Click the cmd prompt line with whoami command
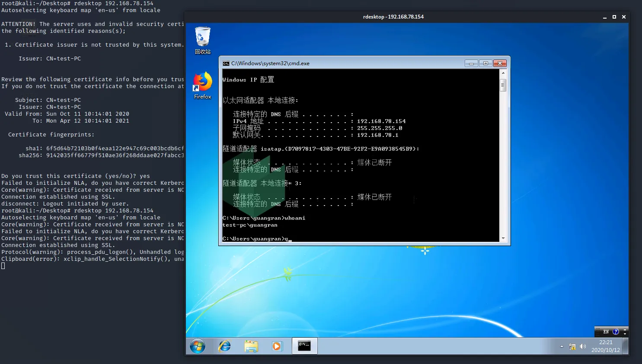This screenshot has height=364, width=642. 264,218
